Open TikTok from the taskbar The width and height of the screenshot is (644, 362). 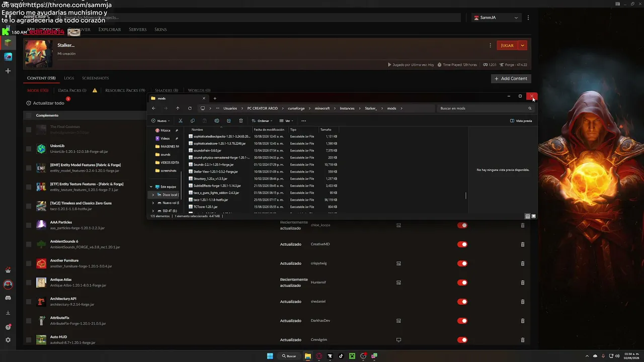pyautogui.click(x=341, y=356)
